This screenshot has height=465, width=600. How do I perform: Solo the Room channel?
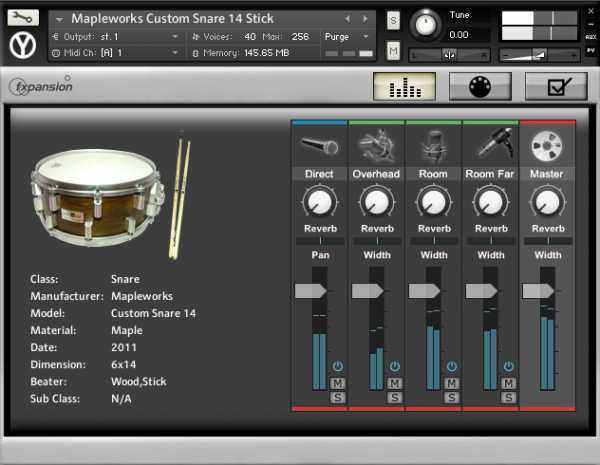pos(452,398)
